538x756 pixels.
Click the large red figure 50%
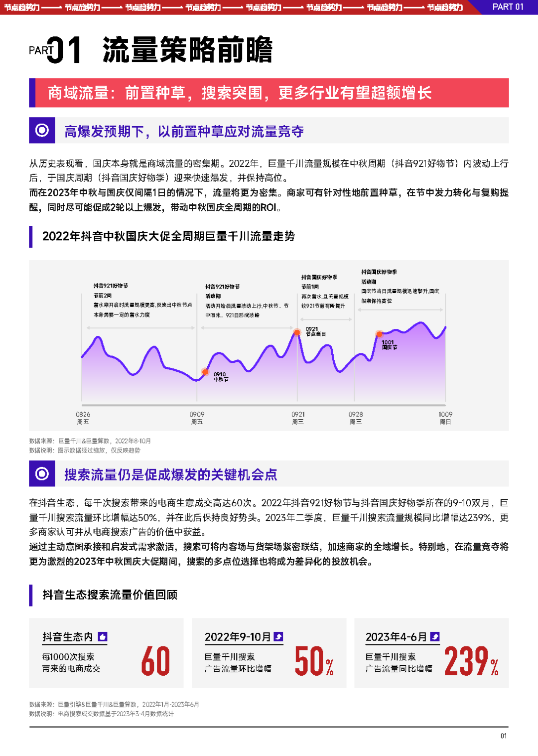point(314,661)
